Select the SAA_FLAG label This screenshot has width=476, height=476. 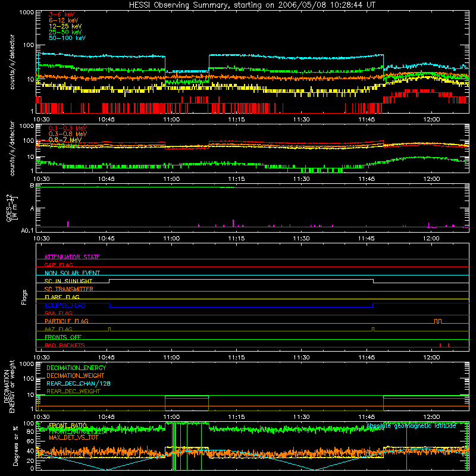click(x=58, y=313)
